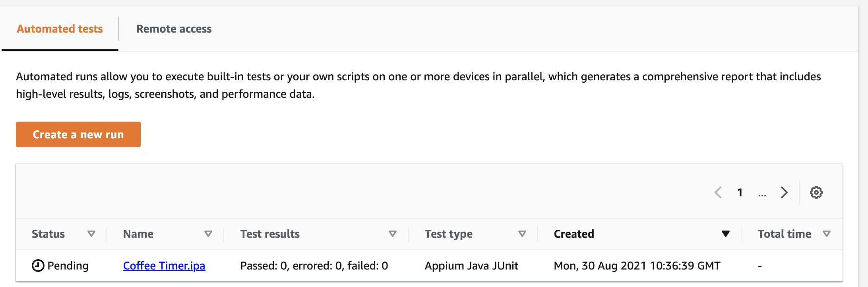The image size is (868, 287).
Task: Sort by Total time column arrow
Action: click(827, 234)
